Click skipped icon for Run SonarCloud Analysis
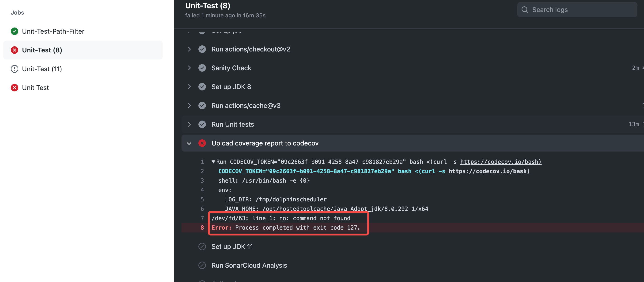Image resolution: width=644 pixels, height=282 pixels. (202, 266)
